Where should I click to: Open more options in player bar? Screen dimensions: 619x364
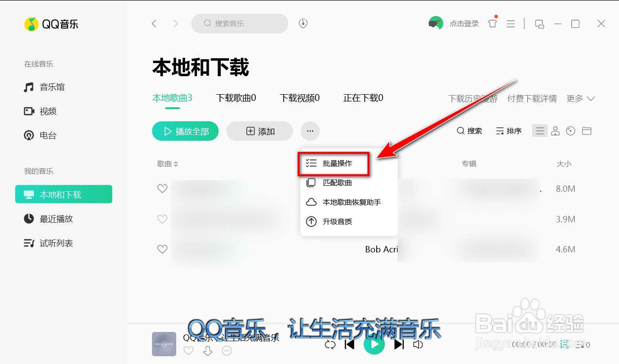click(227, 350)
